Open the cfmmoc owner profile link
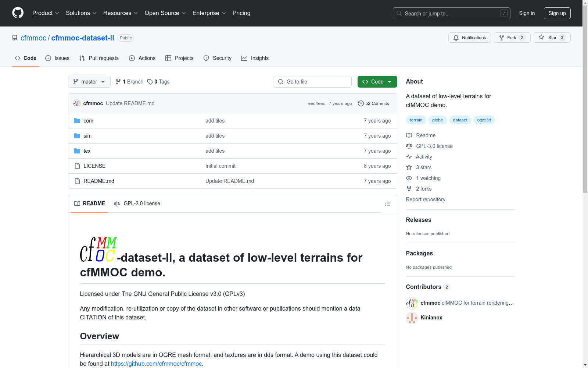This screenshot has height=368, width=588. tap(33, 38)
